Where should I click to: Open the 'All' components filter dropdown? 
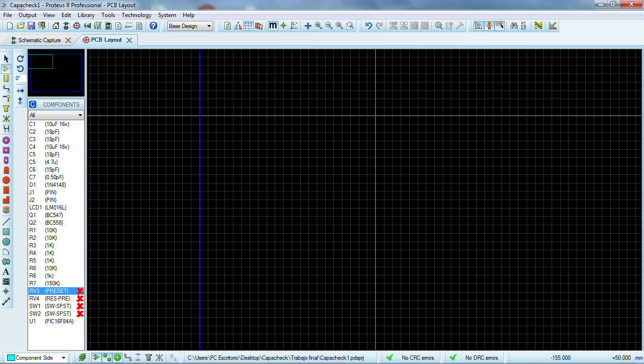pyautogui.click(x=56, y=115)
